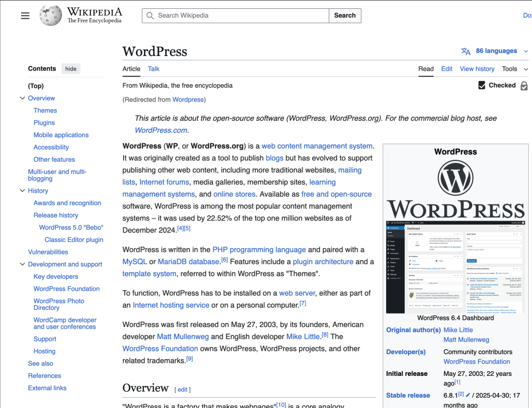Go to Themes in Contents
The width and height of the screenshot is (532, 408).
45,111
